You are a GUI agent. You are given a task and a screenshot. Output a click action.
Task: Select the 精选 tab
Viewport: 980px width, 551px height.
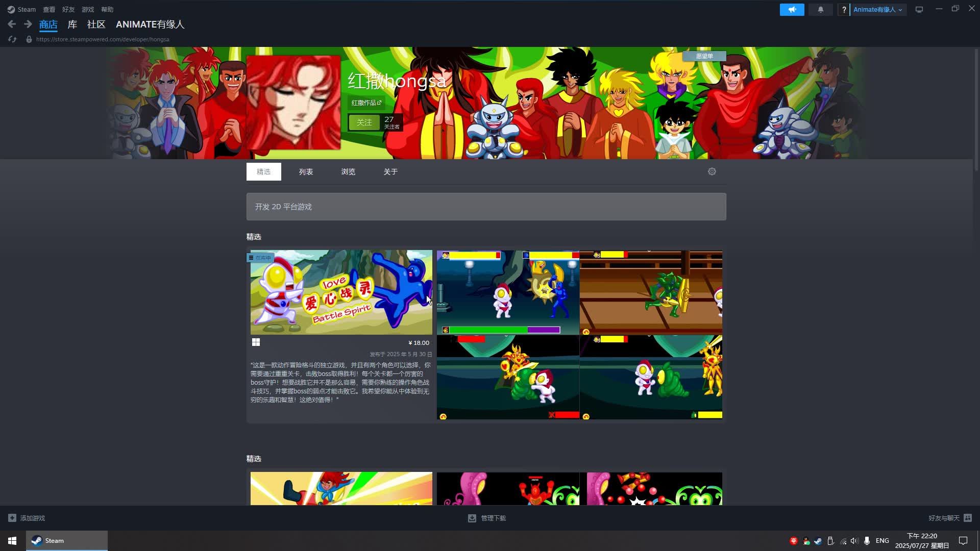[x=264, y=172]
